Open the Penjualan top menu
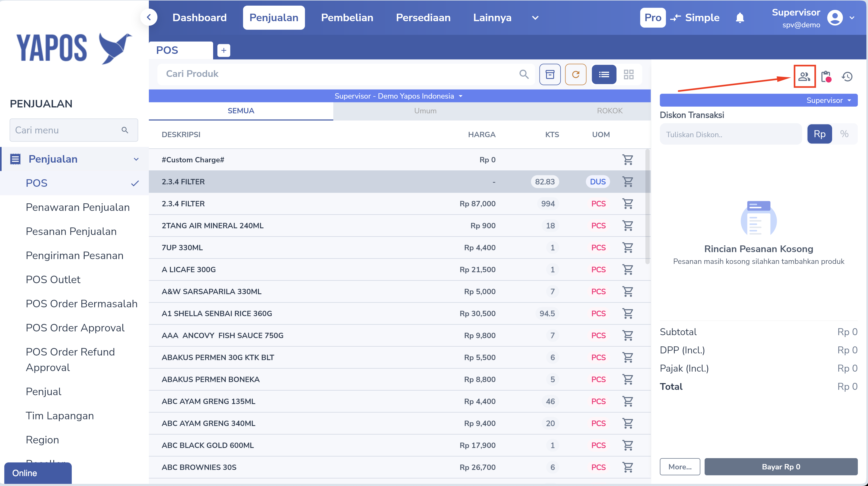Screen dimensions: 868x486 [274, 17]
